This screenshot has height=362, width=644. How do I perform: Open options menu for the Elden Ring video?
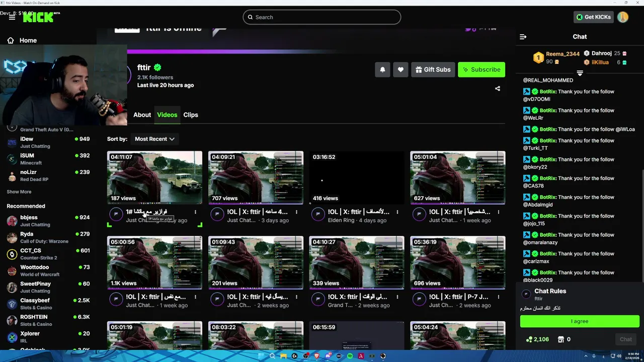(397, 212)
